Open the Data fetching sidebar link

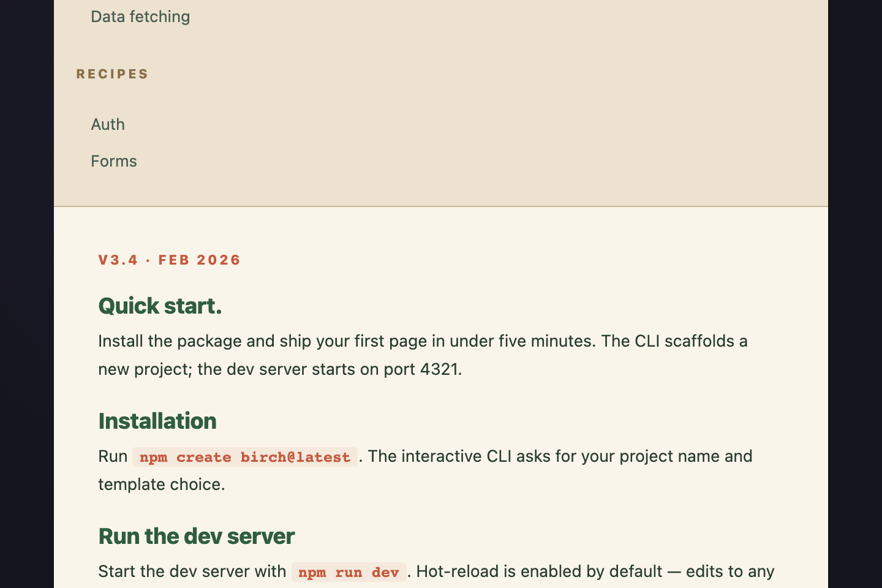[140, 17]
